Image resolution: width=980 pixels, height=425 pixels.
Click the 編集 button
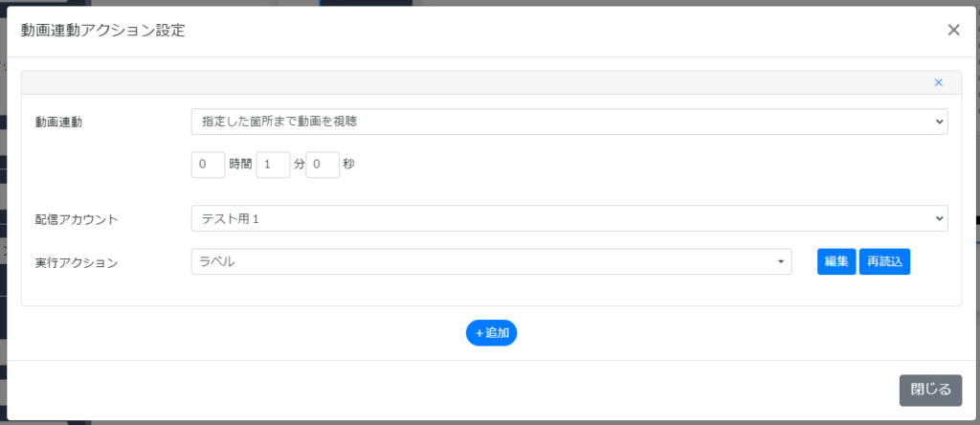click(x=836, y=262)
